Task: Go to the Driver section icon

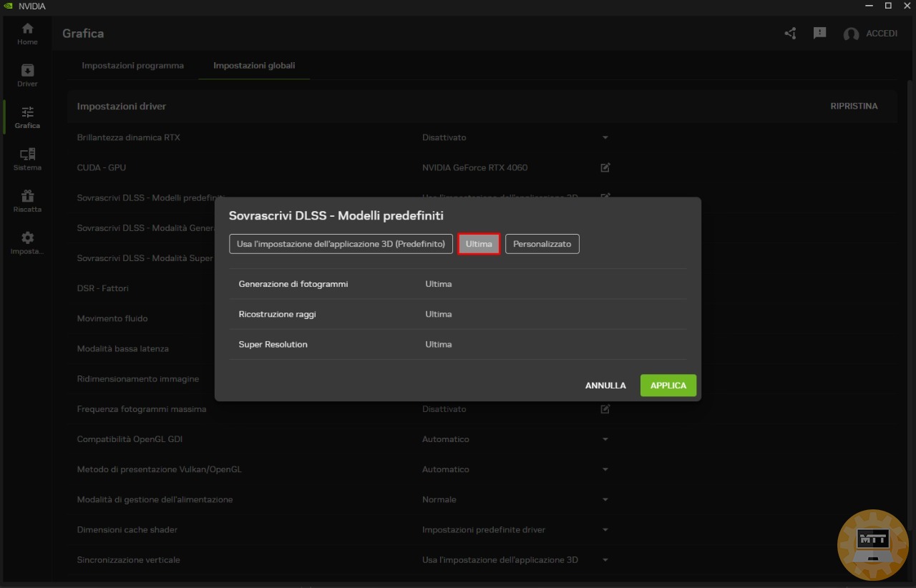Action: pos(27,74)
